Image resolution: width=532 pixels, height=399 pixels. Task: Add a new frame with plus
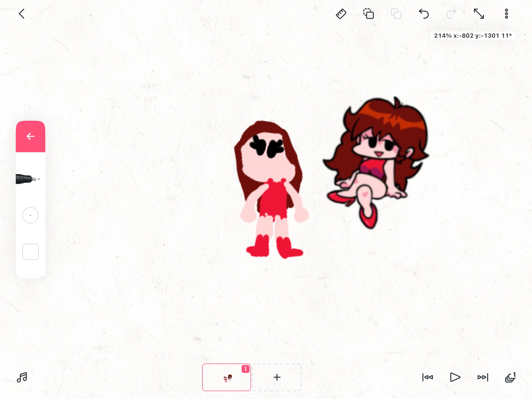pyautogui.click(x=277, y=377)
